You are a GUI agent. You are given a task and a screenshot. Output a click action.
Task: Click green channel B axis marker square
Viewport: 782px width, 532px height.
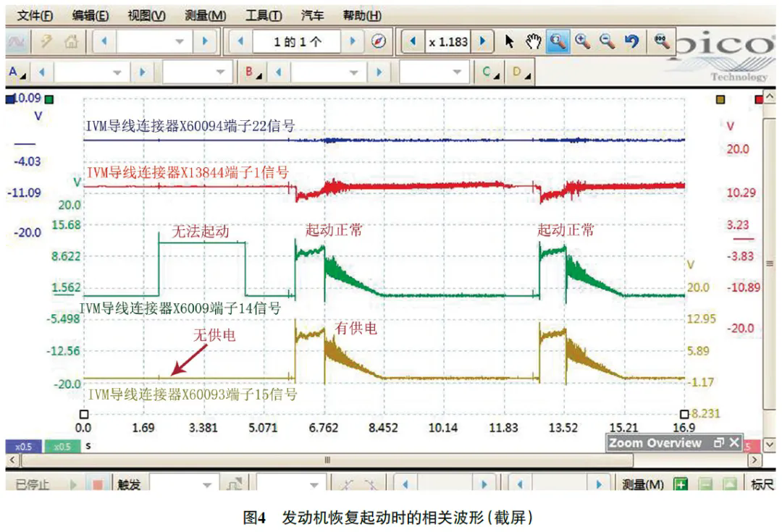point(49,99)
